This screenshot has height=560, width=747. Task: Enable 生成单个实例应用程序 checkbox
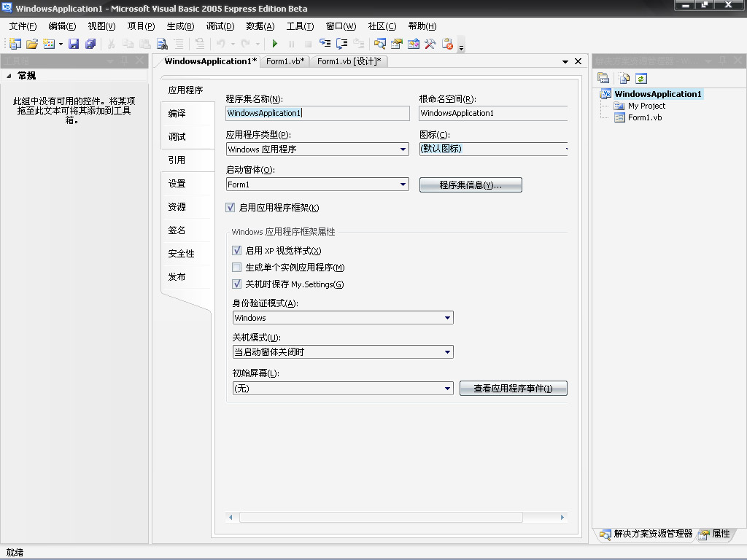pyautogui.click(x=237, y=267)
